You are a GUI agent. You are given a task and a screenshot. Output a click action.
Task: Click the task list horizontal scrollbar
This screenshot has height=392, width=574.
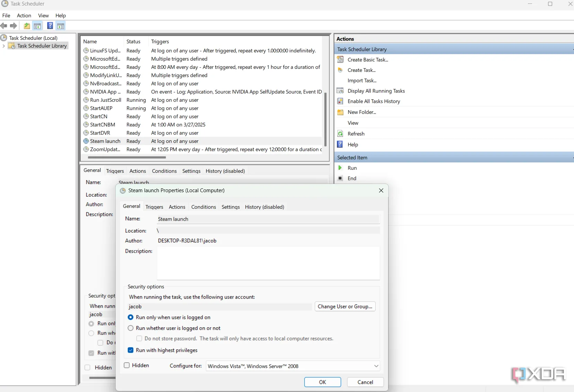[x=127, y=157]
